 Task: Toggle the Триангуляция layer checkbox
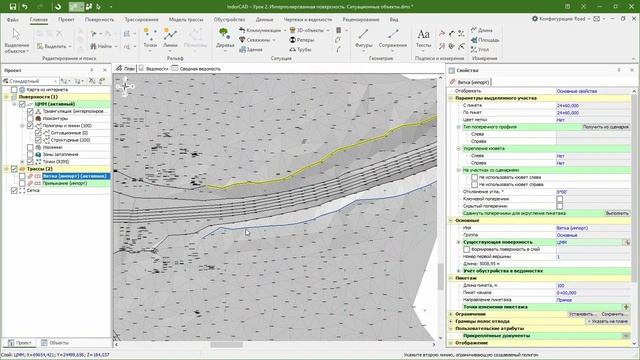[x=30, y=111]
